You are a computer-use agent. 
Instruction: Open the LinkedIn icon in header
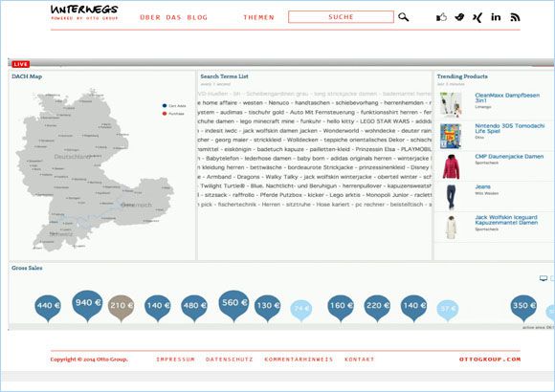click(x=496, y=16)
